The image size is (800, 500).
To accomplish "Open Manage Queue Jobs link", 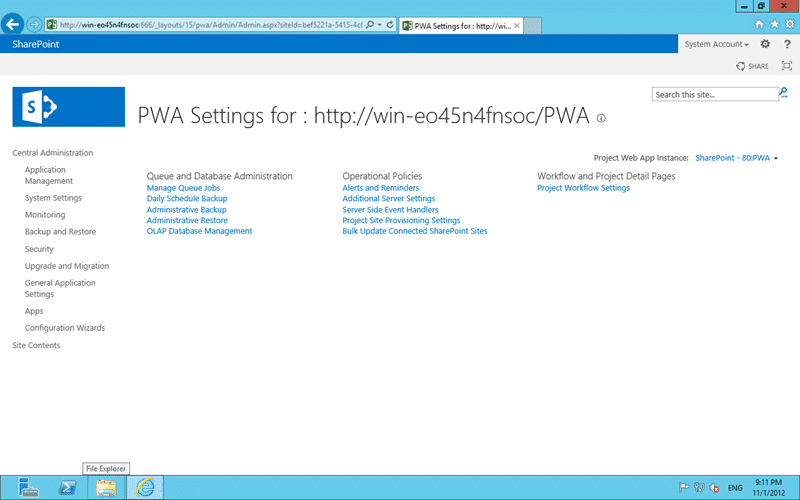I will point(184,188).
